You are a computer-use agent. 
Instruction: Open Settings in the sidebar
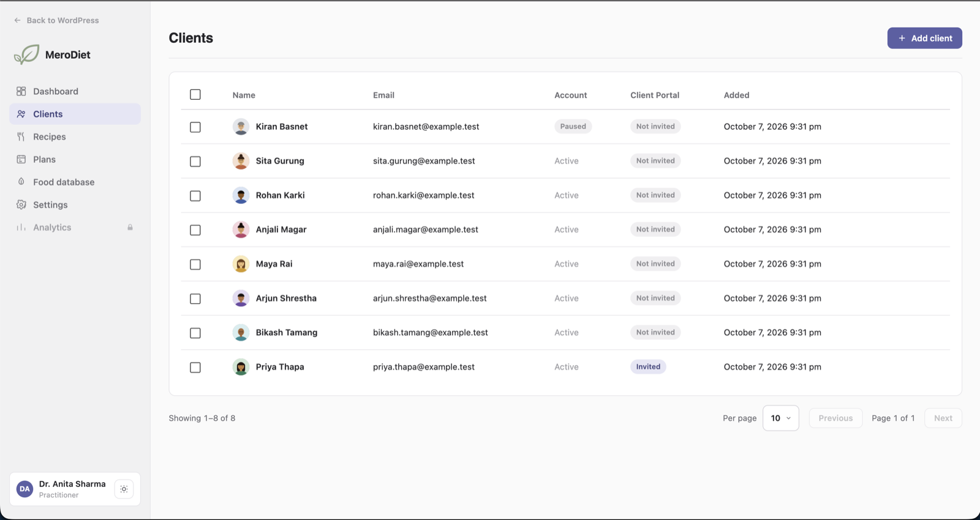tap(75, 205)
